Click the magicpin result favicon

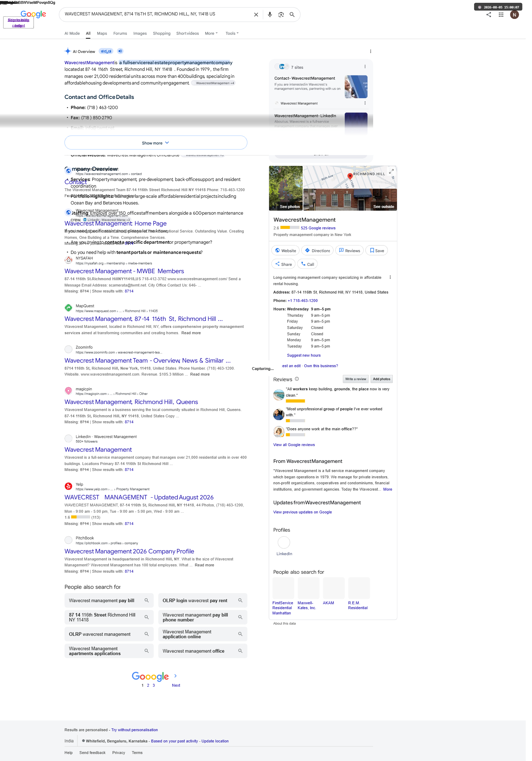pos(68,391)
